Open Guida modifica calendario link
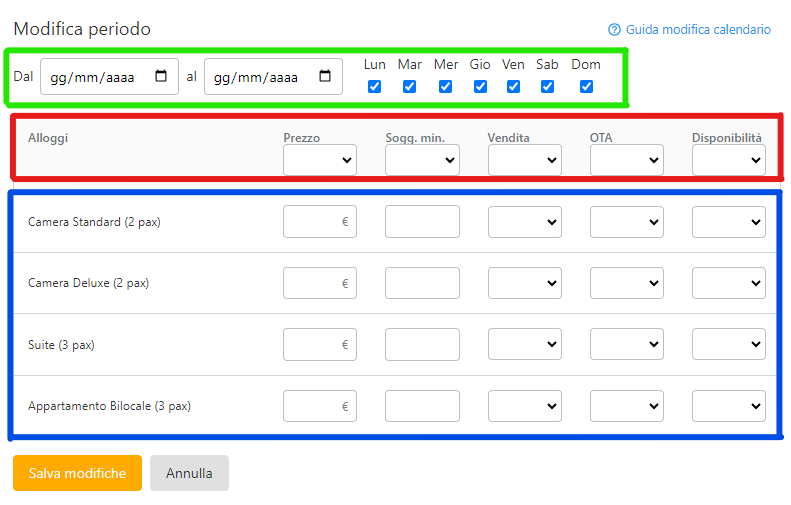Screen dimensions: 791x505 698,30
